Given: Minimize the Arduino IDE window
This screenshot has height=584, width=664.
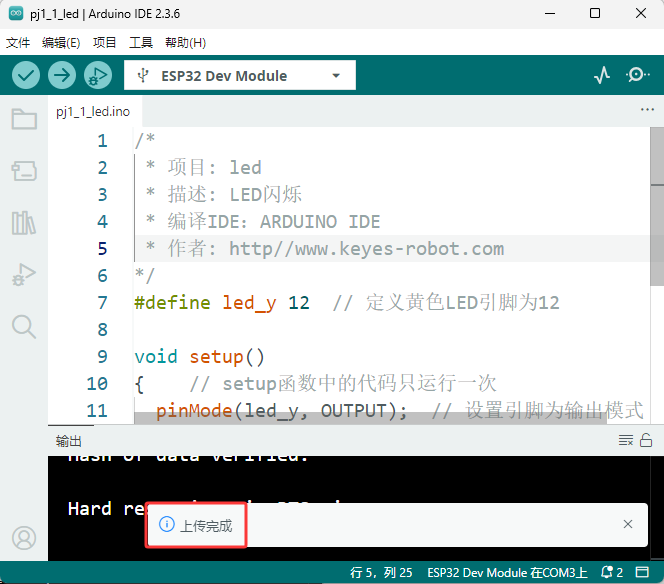Looking at the screenshot, I should click(550, 14).
